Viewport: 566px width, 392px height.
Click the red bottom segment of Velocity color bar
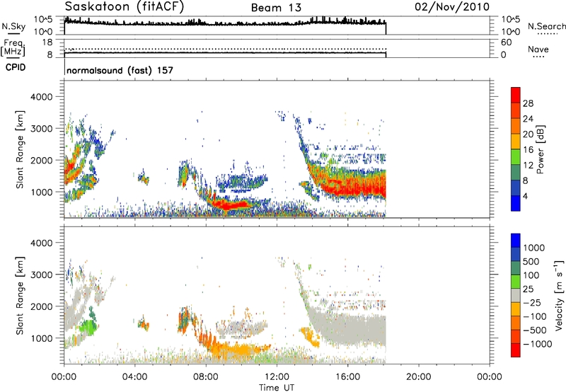click(x=516, y=350)
